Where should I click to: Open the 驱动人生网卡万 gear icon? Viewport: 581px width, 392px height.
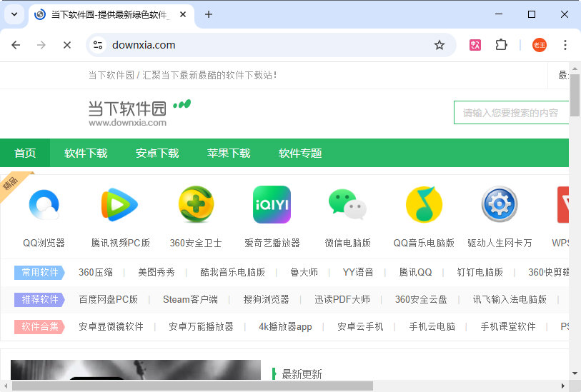(500, 204)
